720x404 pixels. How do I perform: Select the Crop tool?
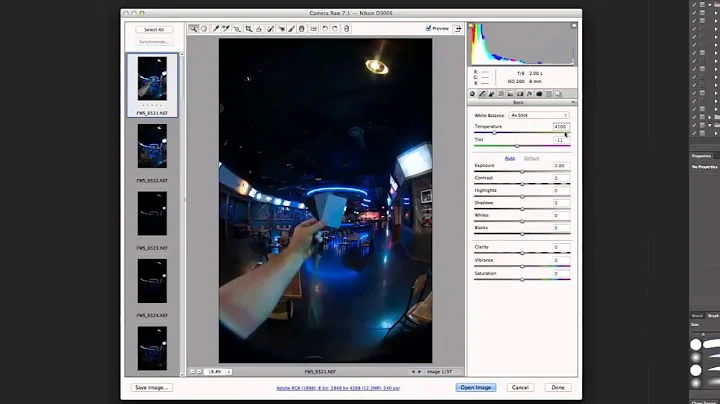coord(248,28)
